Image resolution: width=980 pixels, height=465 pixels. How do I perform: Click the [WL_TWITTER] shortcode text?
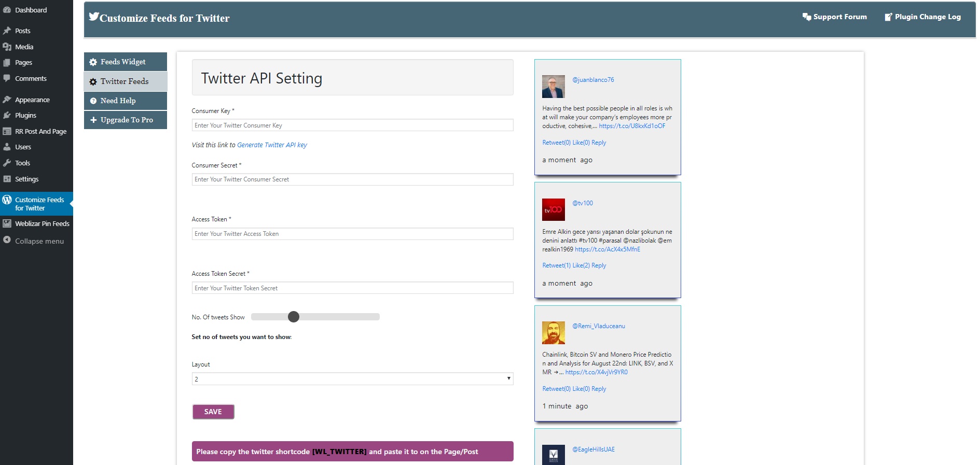[x=339, y=452]
